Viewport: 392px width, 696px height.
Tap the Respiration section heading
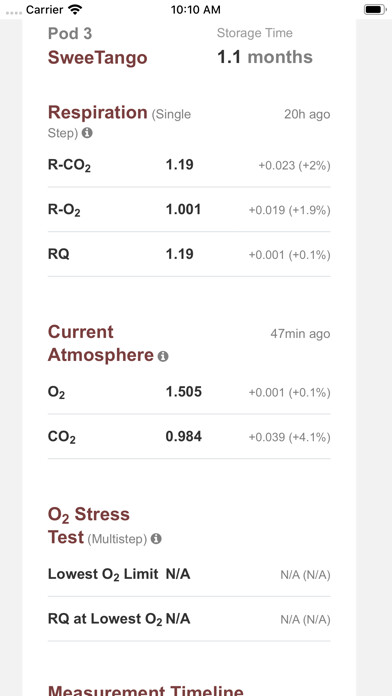[98, 112]
